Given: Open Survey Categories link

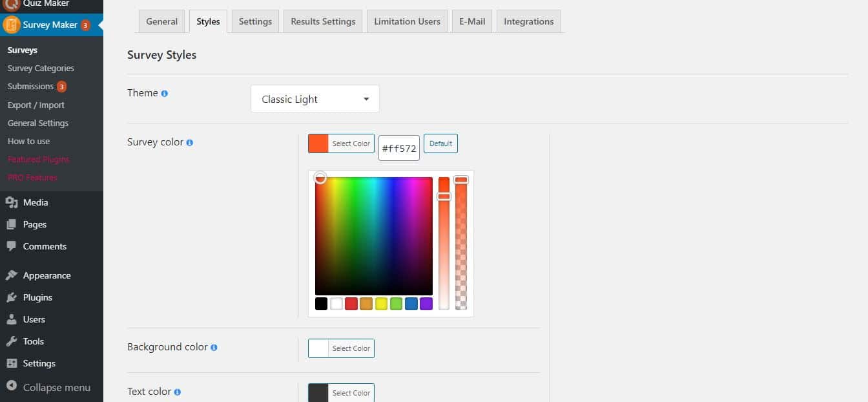Looking at the screenshot, I should [41, 69].
